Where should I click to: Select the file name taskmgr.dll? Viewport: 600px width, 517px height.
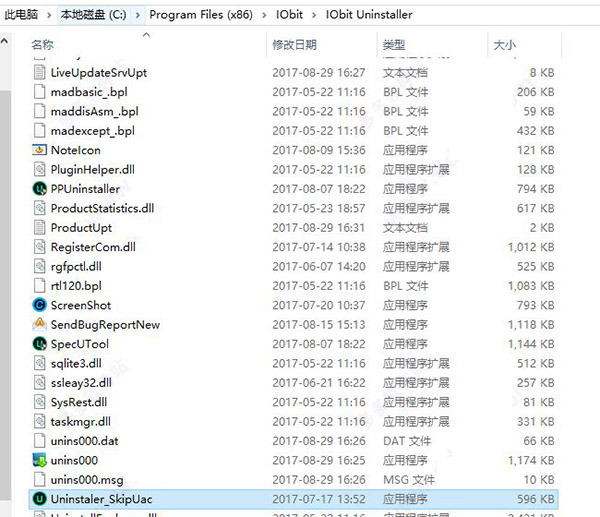[81, 421]
